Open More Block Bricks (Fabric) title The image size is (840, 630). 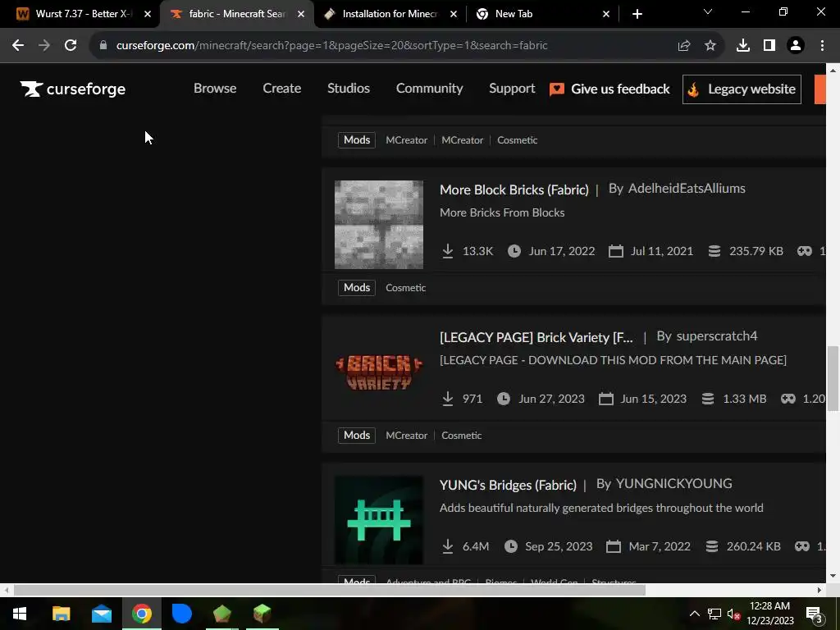(514, 189)
